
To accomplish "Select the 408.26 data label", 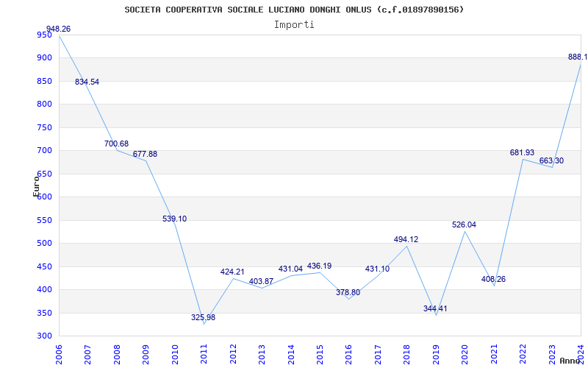I will [493, 279].
